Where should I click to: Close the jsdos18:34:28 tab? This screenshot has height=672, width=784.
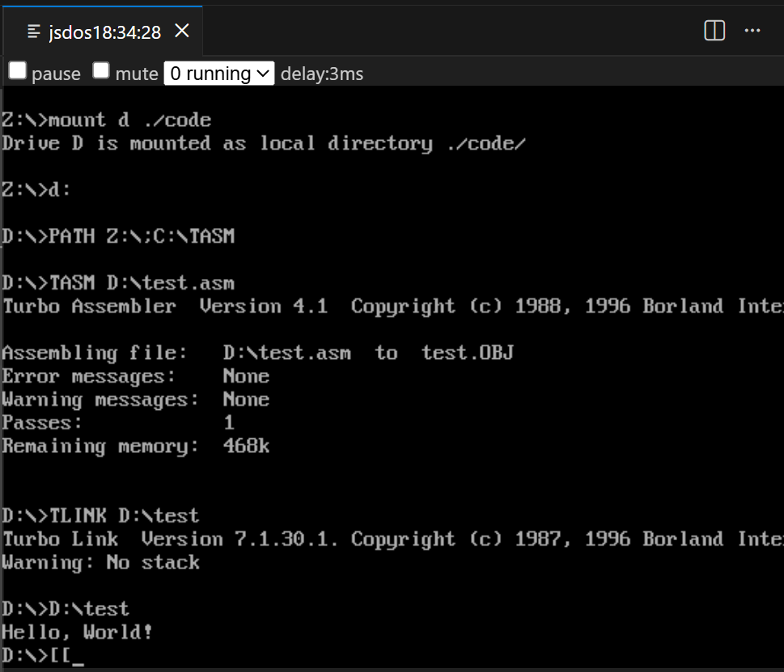click(182, 31)
